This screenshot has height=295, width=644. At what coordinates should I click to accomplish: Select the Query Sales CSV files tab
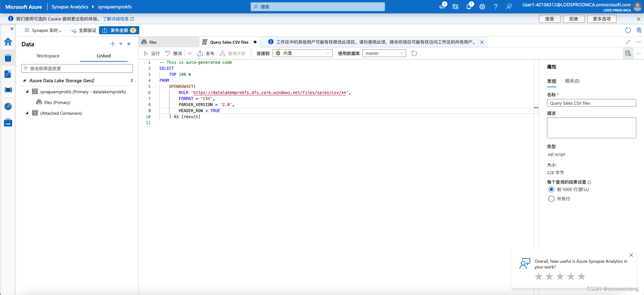coord(229,42)
